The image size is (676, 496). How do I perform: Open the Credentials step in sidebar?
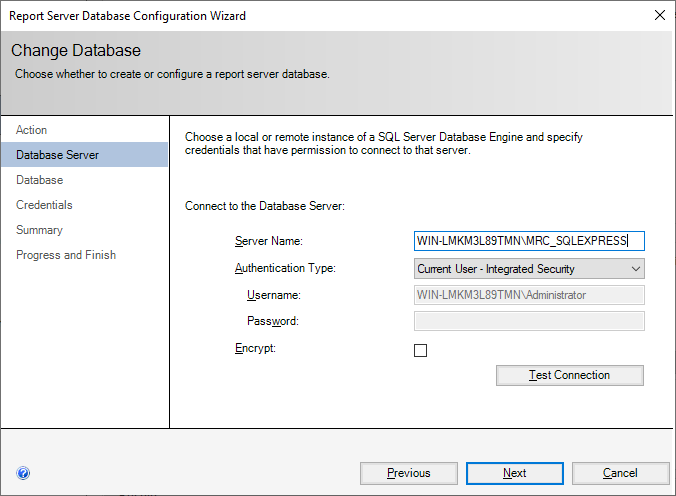44,205
